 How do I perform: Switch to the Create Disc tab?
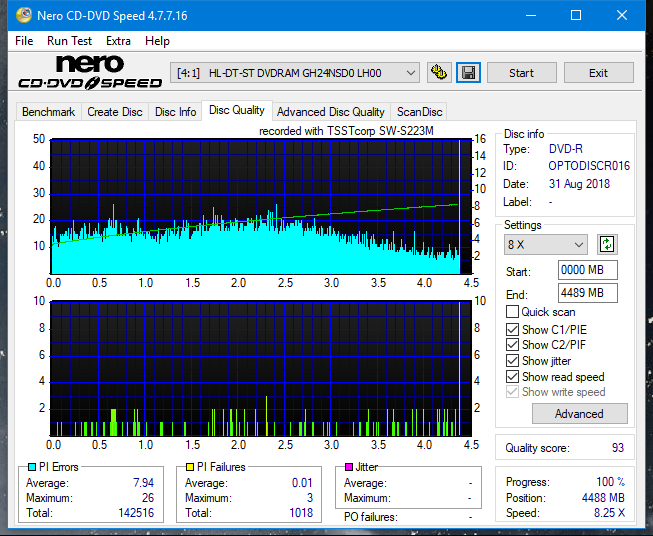point(115,112)
